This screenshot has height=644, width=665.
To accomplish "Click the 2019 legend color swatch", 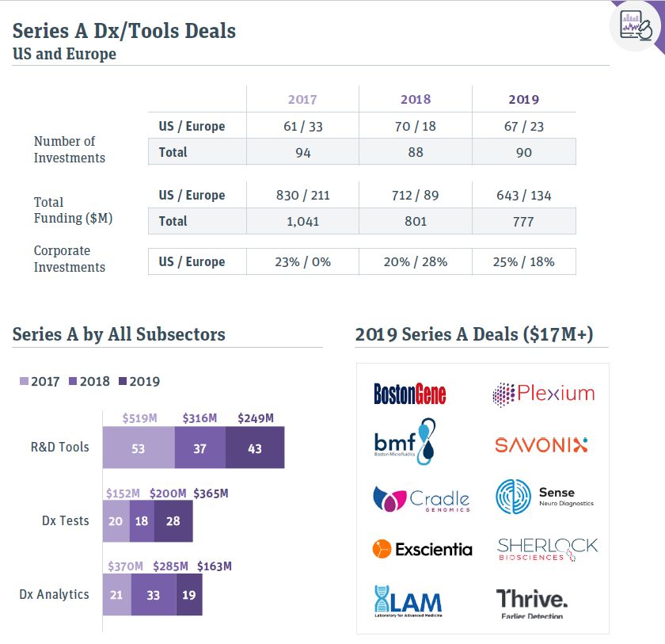I will pyautogui.click(x=123, y=381).
